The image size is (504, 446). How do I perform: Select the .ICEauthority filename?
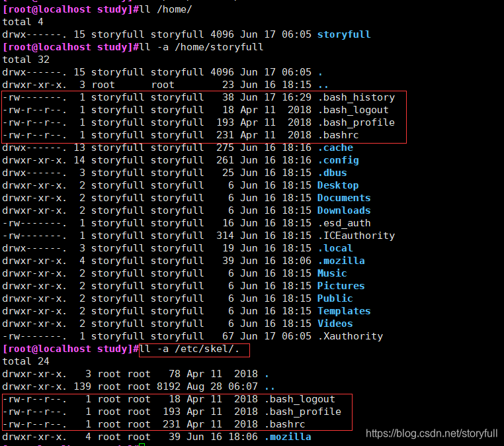356,236
